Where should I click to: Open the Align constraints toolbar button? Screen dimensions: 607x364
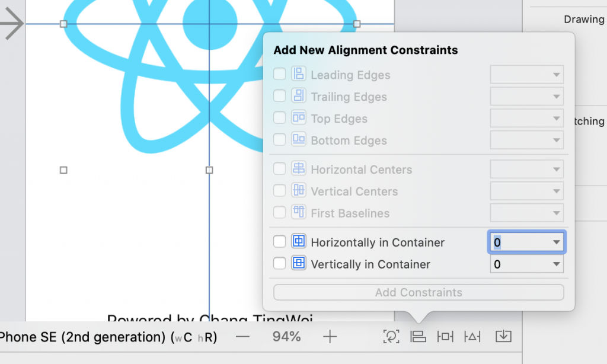(x=418, y=337)
